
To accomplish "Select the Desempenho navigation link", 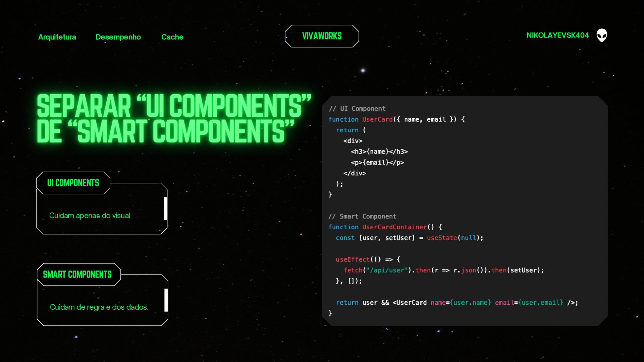I will coord(118,37).
